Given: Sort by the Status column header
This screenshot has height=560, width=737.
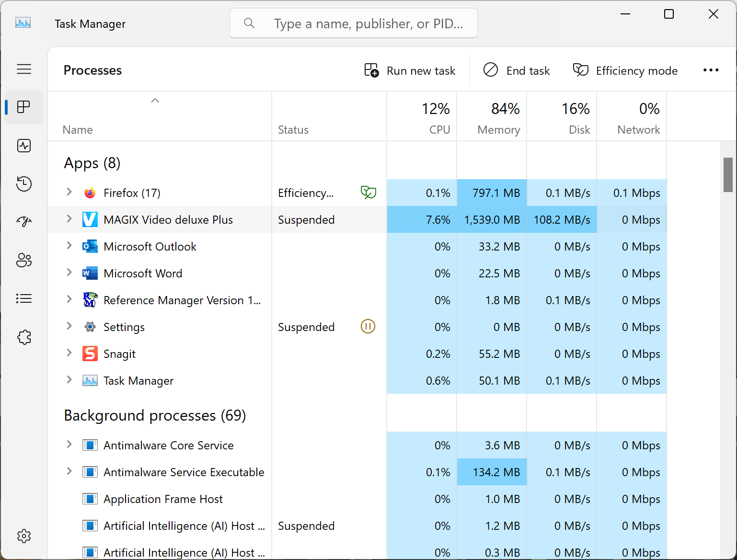Looking at the screenshot, I should point(329,116).
